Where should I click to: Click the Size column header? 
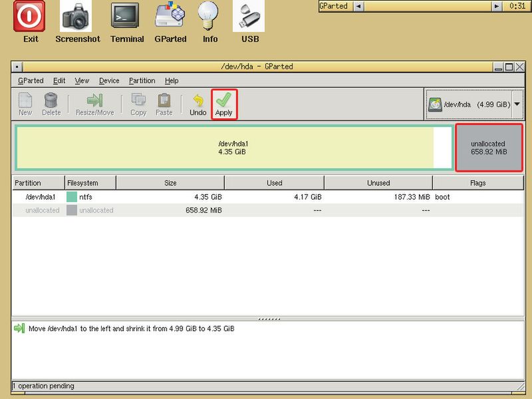tap(170, 183)
